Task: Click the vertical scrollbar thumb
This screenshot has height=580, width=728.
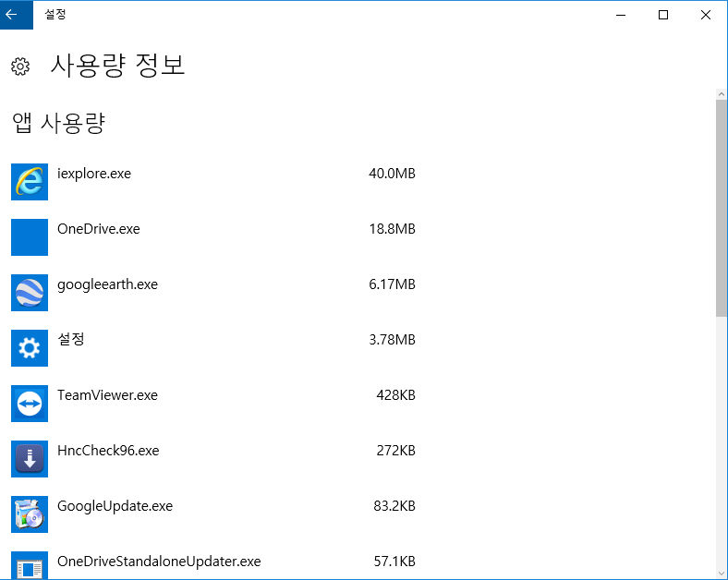Action: tap(721, 208)
